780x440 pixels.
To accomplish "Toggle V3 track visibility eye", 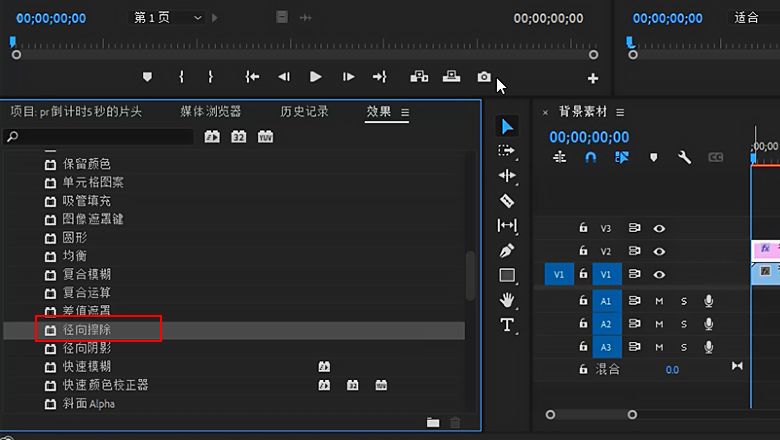I will tap(659, 229).
